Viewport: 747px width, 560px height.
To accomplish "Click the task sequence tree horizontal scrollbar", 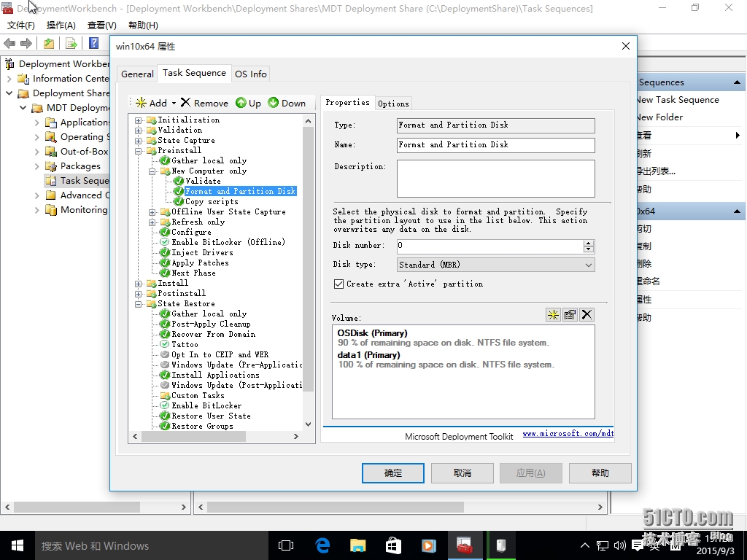I will [193, 436].
